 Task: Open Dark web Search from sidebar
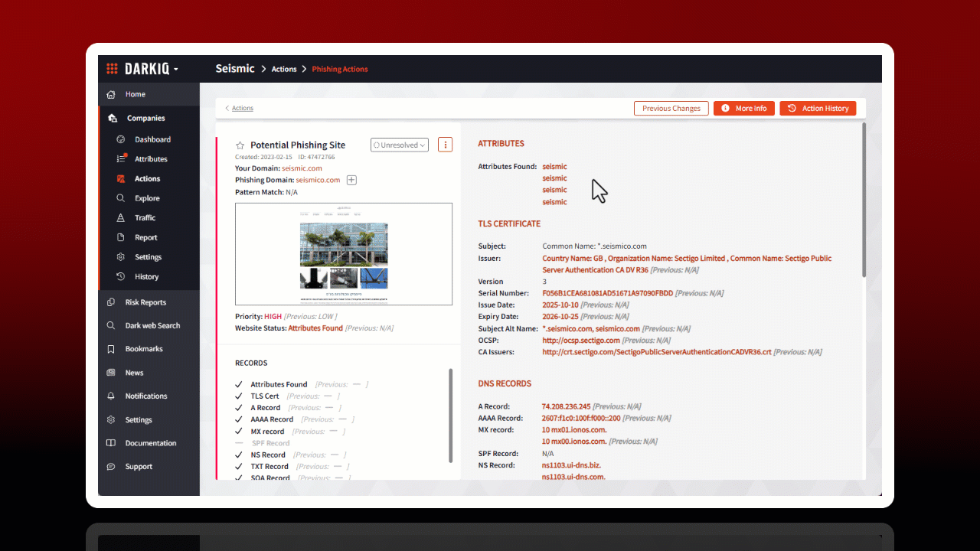point(152,325)
